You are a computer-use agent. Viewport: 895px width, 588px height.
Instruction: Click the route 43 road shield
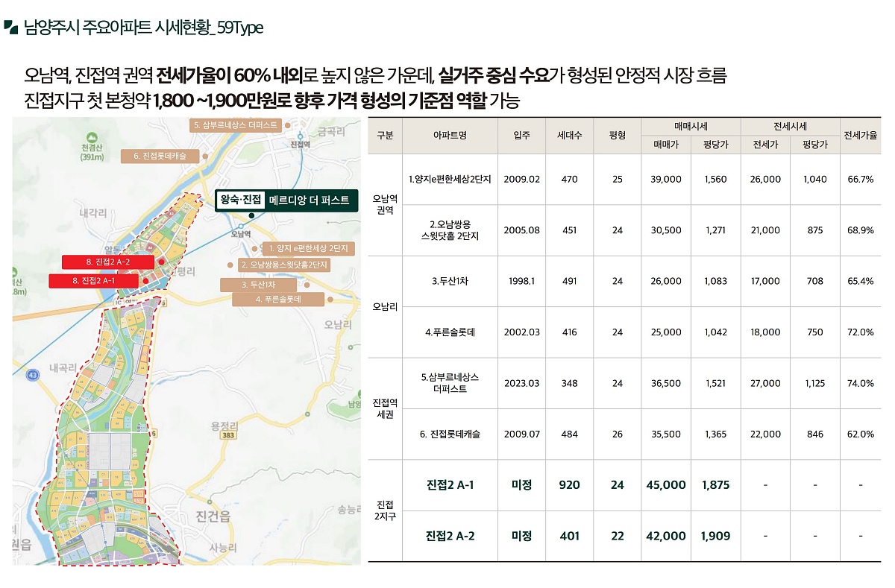coord(32,377)
